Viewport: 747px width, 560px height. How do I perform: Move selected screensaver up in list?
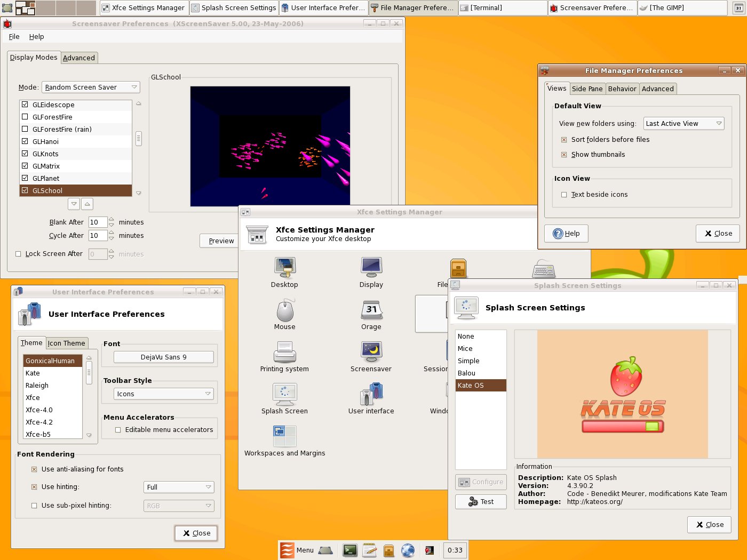coord(88,204)
